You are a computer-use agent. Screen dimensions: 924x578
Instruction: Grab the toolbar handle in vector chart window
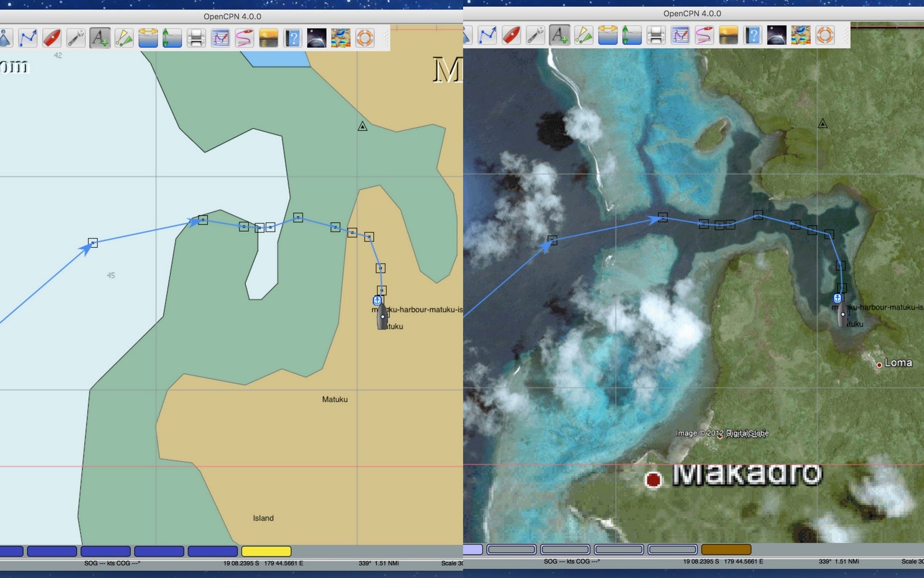[385, 38]
